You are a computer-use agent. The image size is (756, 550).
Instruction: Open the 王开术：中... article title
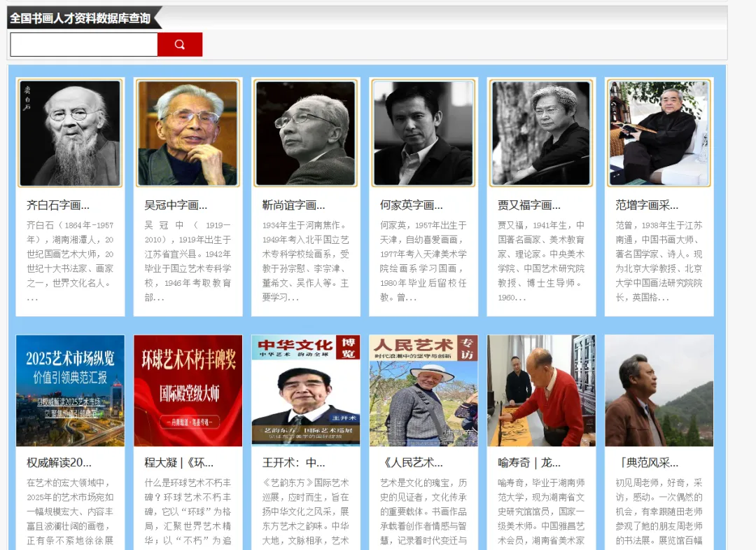(x=293, y=463)
